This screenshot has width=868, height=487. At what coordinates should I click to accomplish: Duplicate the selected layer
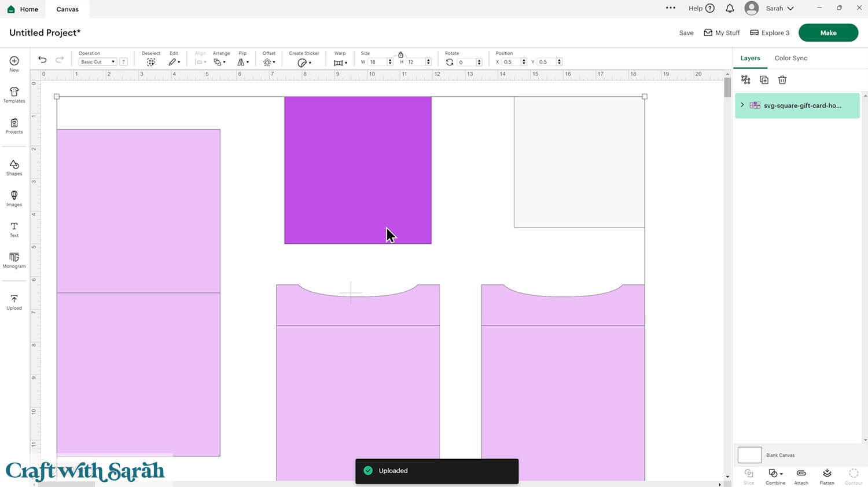[x=764, y=80]
